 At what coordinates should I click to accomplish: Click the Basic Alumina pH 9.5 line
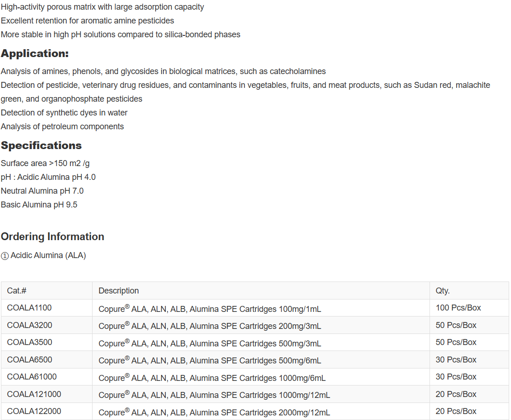39,205
